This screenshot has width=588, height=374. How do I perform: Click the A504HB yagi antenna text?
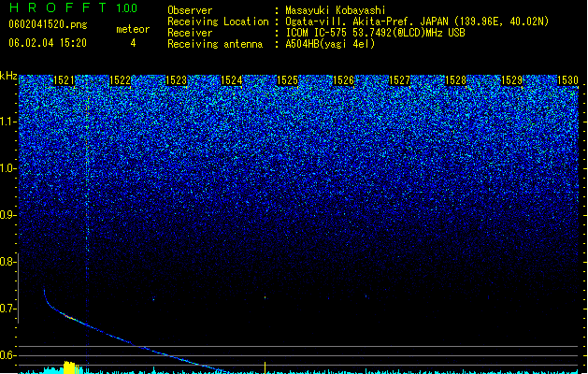click(330, 44)
